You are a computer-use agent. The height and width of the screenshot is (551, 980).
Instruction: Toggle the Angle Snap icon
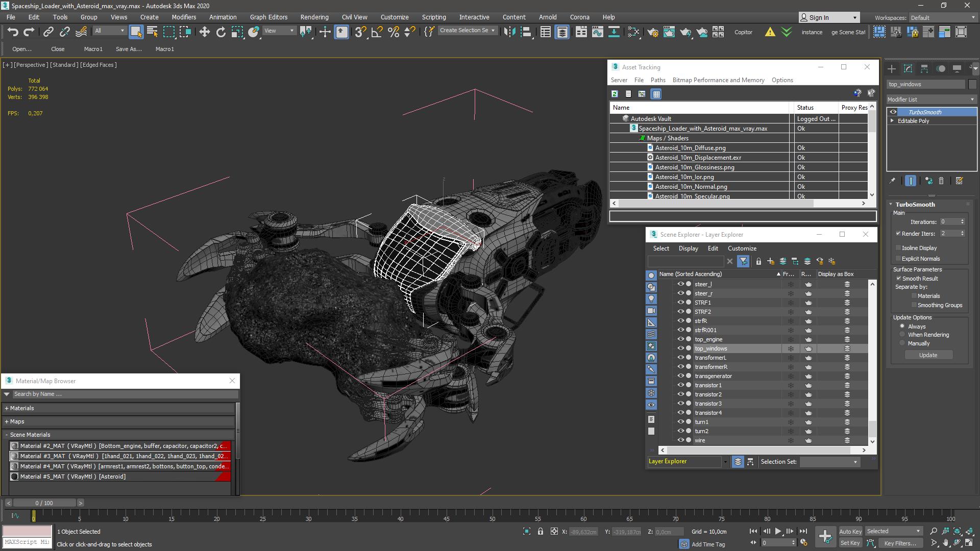click(x=377, y=32)
